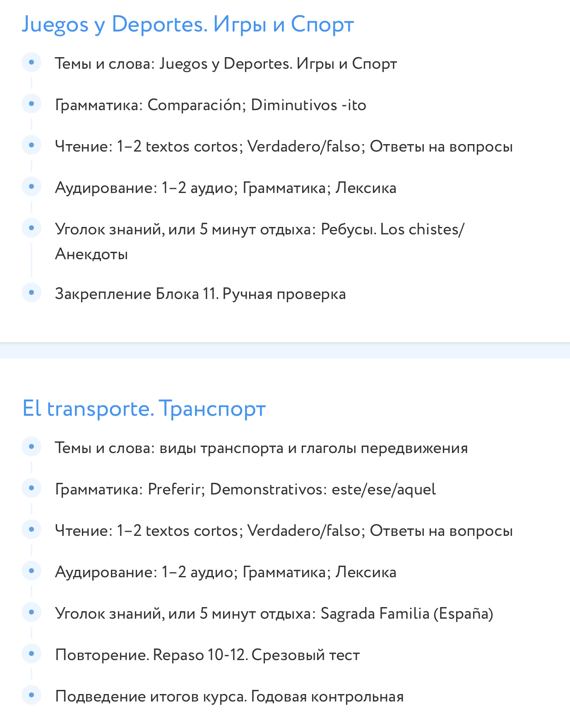
Task: Click the bullet beside Preferir; Demonstrativos item
Action: click(x=31, y=488)
